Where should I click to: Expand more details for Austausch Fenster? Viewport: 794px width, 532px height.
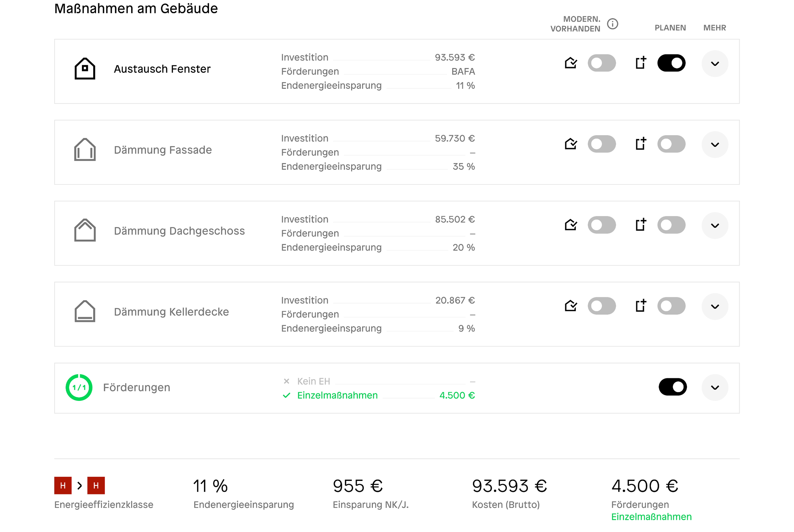point(715,64)
